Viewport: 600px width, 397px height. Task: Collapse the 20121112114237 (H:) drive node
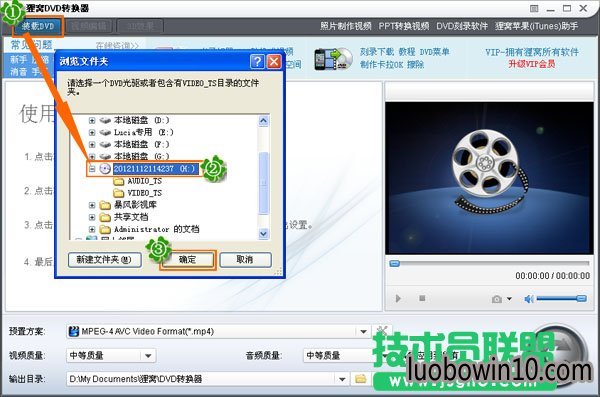point(92,169)
